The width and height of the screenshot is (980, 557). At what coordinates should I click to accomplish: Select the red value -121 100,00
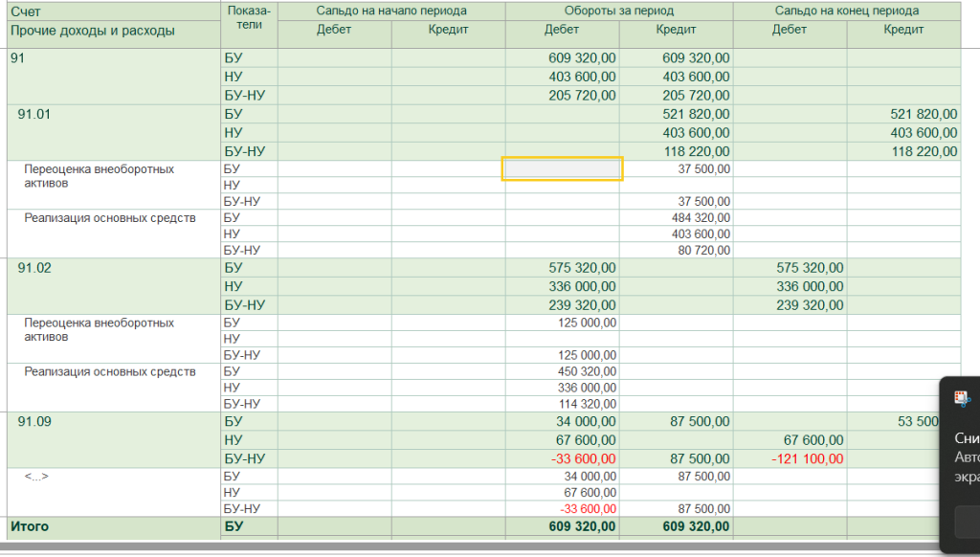coord(808,458)
